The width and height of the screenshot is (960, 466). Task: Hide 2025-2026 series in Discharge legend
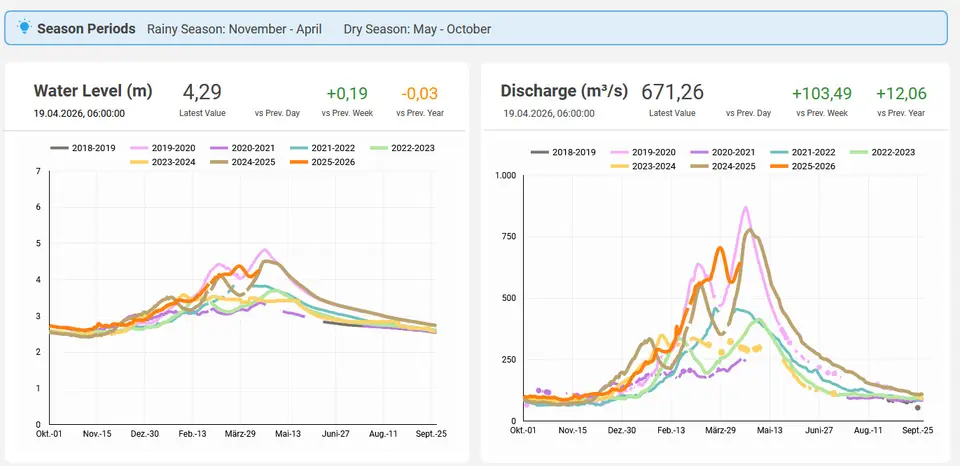click(803, 166)
